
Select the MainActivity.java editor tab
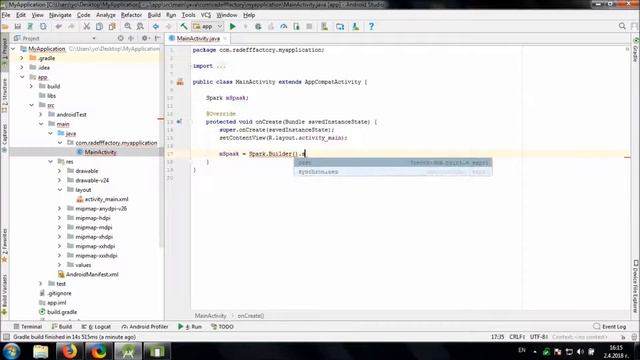coord(198,38)
